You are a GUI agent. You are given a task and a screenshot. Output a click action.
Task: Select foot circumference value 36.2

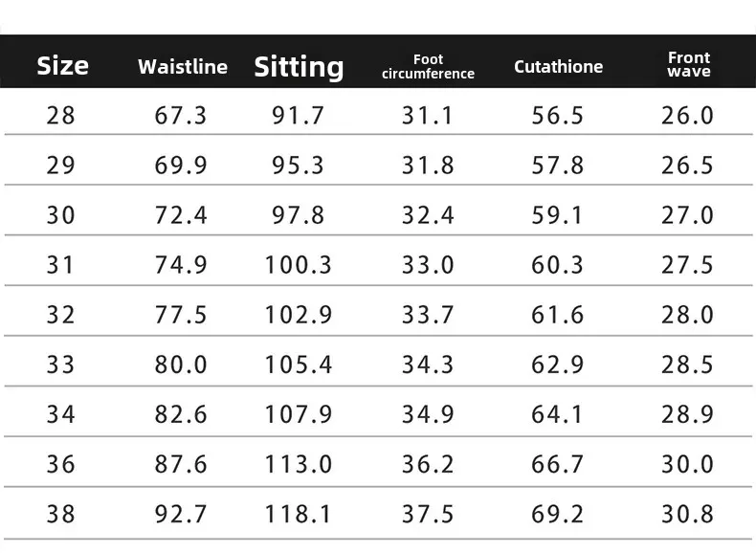[428, 464]
